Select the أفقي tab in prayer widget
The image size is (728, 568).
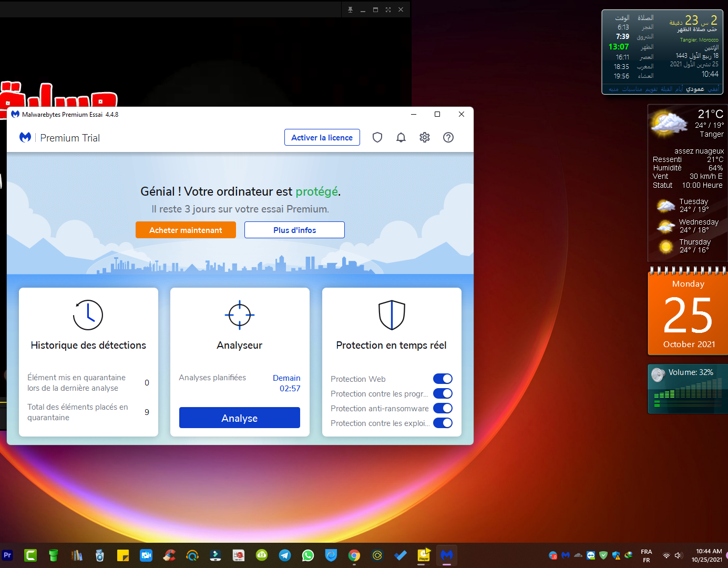pos(713,89)
